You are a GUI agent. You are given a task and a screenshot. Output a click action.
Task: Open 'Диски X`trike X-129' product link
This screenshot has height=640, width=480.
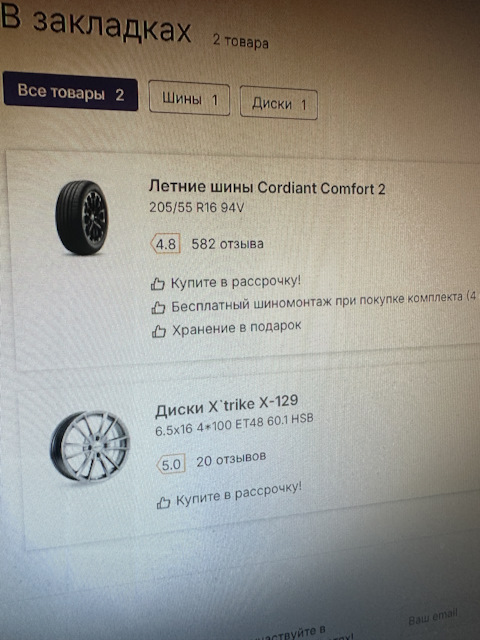(x=227, y=406)
